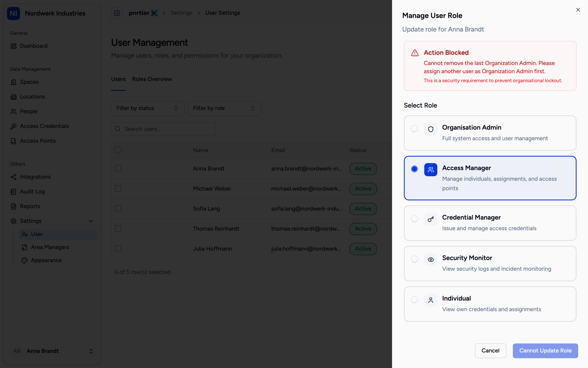Click the Email column header

(x=278, y=150)
